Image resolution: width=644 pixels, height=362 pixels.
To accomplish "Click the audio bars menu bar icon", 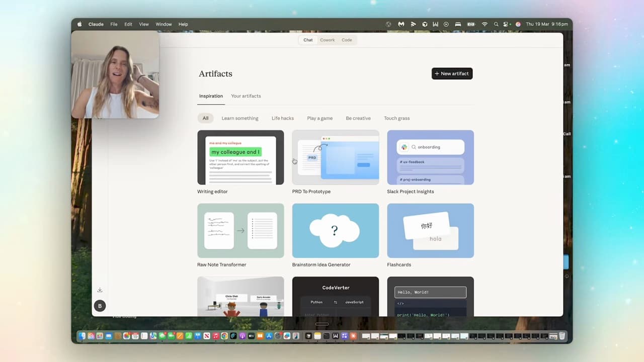I will click(x=436, y=24).
